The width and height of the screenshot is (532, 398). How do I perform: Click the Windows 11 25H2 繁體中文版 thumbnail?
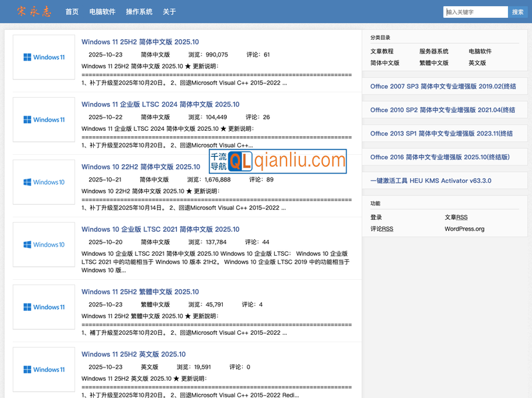(44, 307)
